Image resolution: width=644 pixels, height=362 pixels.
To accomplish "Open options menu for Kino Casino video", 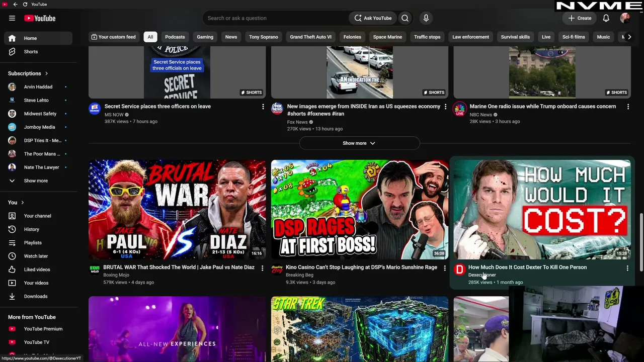I will coord(445,268).
